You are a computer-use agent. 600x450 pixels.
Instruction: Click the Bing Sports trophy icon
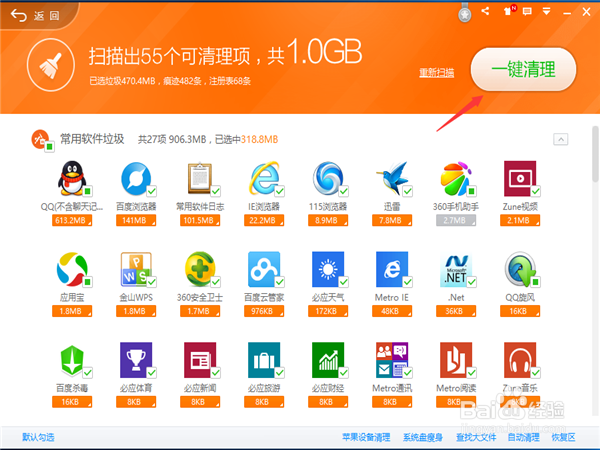136,360
